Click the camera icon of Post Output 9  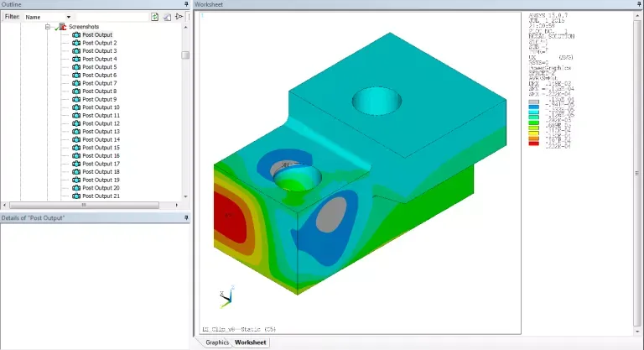pos(76,99)
